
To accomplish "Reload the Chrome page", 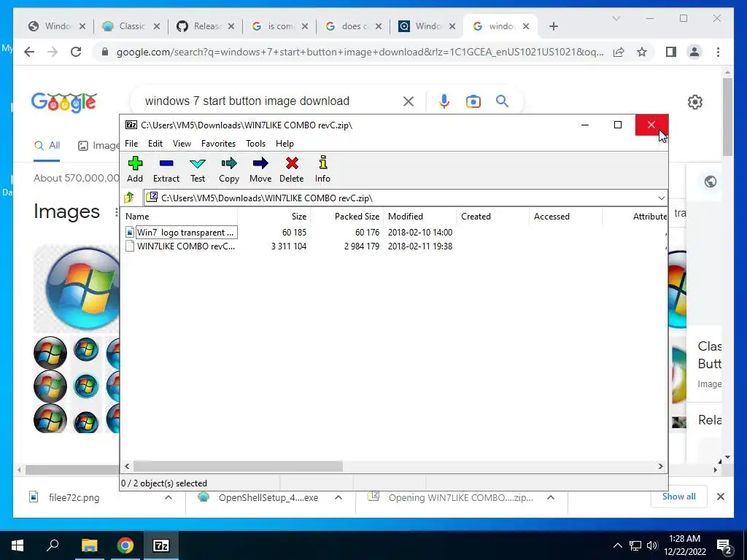I will click(76, 52).
